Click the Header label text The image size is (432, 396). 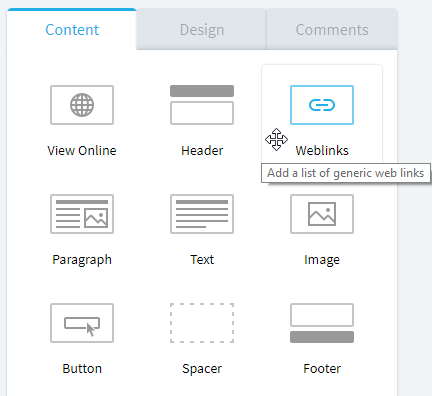[202, 151]
